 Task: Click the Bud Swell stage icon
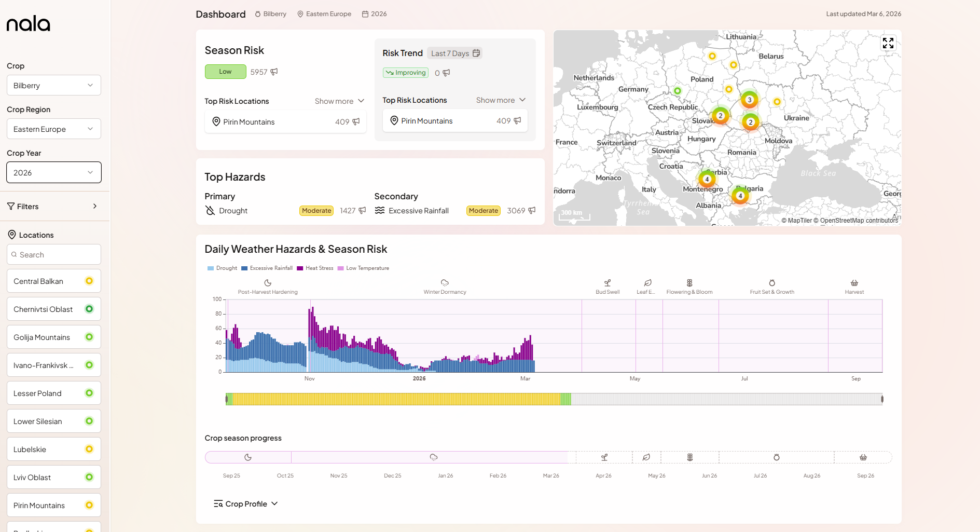tap(608, 283)
